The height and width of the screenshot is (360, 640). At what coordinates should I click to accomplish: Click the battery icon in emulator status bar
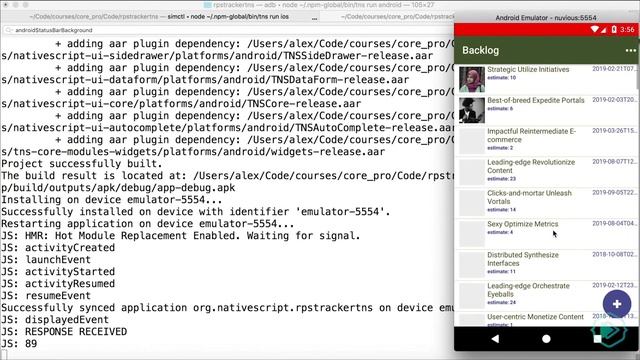coord(613,29)
